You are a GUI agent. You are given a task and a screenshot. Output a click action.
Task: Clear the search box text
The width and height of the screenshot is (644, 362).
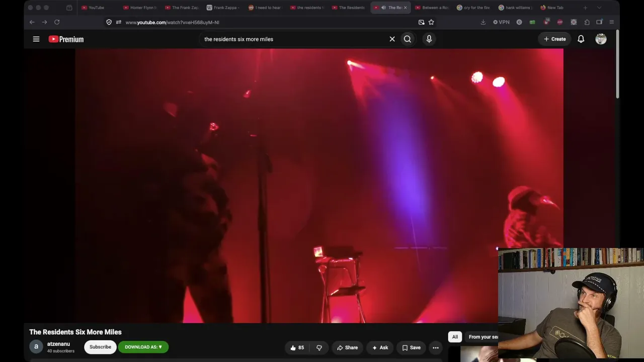pos(392,39)
